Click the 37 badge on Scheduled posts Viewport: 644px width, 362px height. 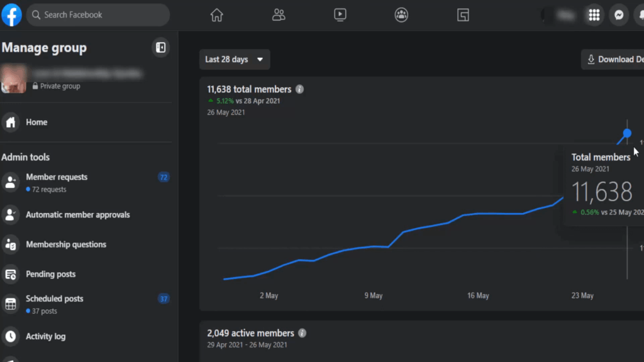164,299
